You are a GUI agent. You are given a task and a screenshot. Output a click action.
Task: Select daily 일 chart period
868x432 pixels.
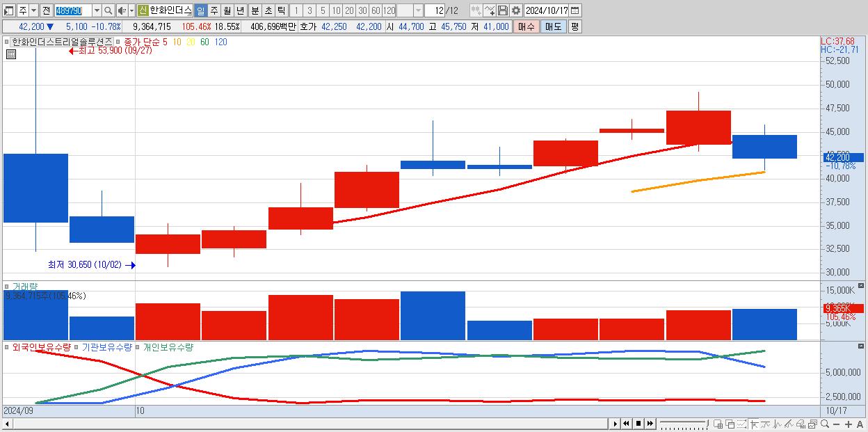(200, 10)
